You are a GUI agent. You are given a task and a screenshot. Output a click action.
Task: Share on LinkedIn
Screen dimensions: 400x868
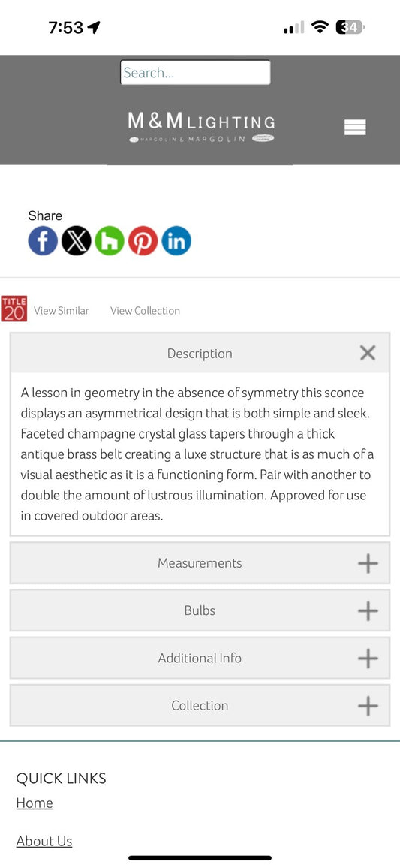tap(176, 241)
